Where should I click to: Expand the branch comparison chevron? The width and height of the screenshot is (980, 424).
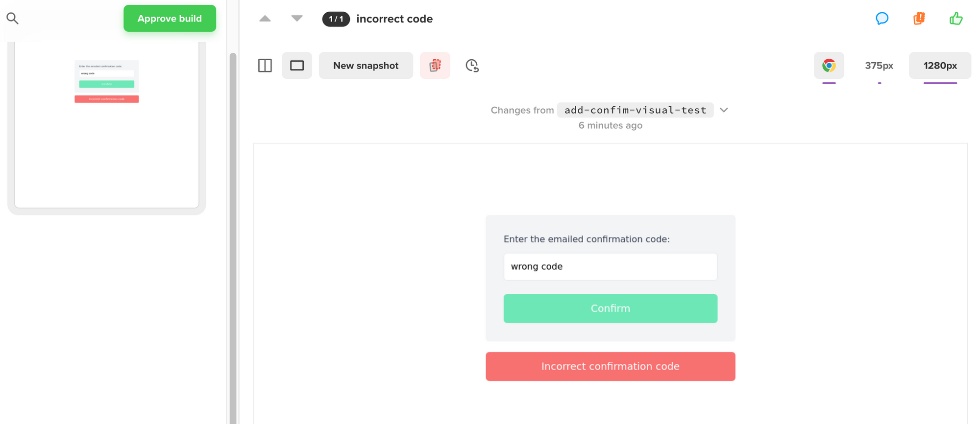tap(724, 110)
